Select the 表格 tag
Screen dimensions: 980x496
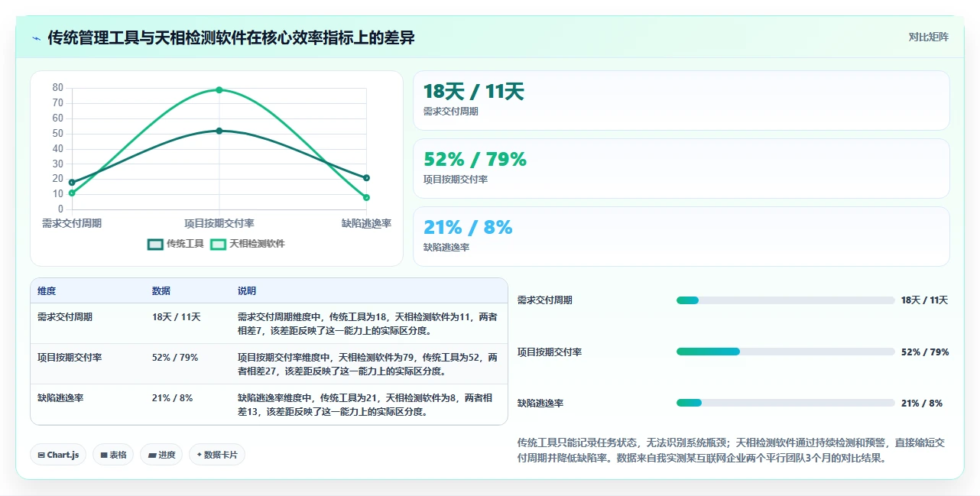(x=113, y=455)
